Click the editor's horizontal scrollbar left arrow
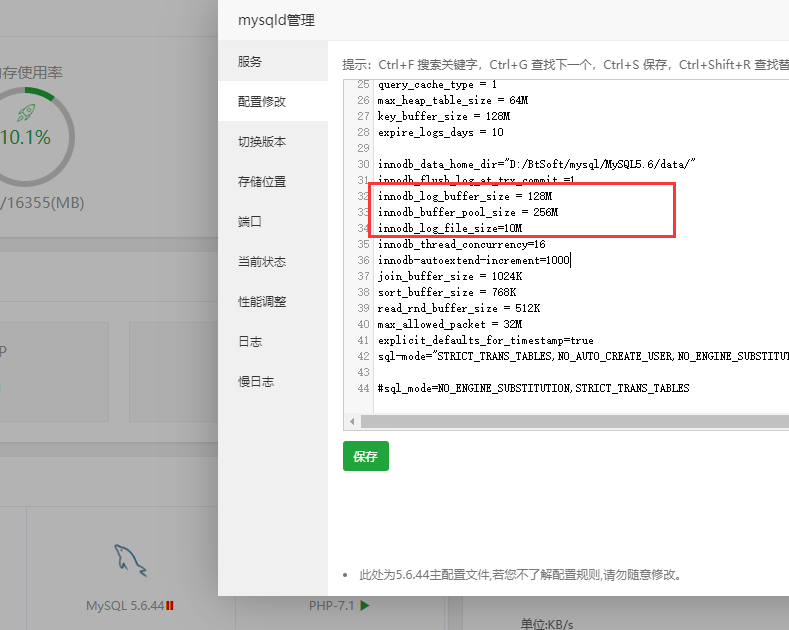Screen dimensions: 789x630 click(x=352, y=421)
